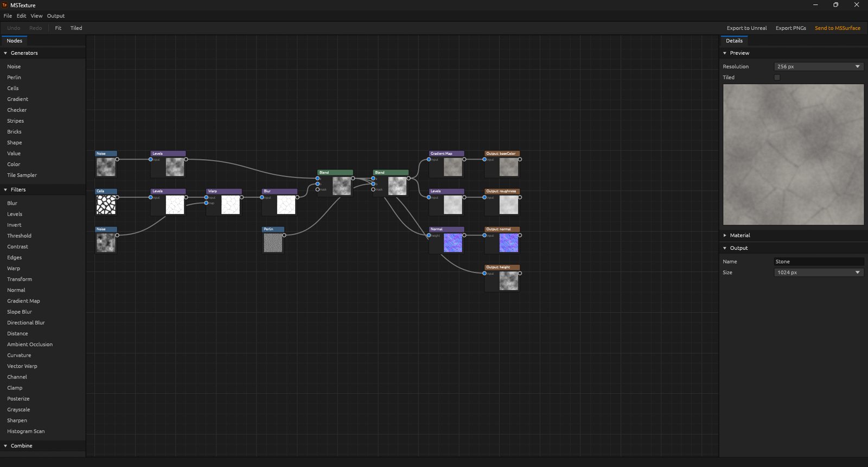Select the Cells node on the canvas
868x467 pixels.
pyautogui.click(x=106, y=202)
